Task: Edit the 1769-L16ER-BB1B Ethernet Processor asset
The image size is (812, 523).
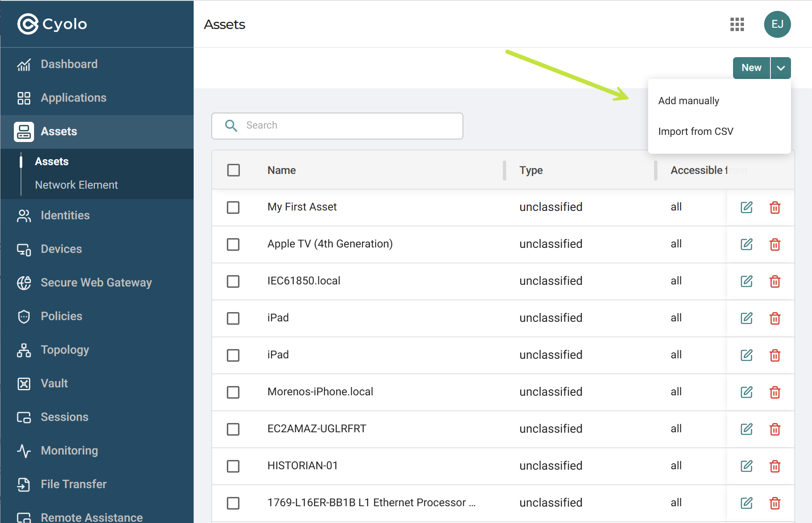Action: (x=746, y=503)
